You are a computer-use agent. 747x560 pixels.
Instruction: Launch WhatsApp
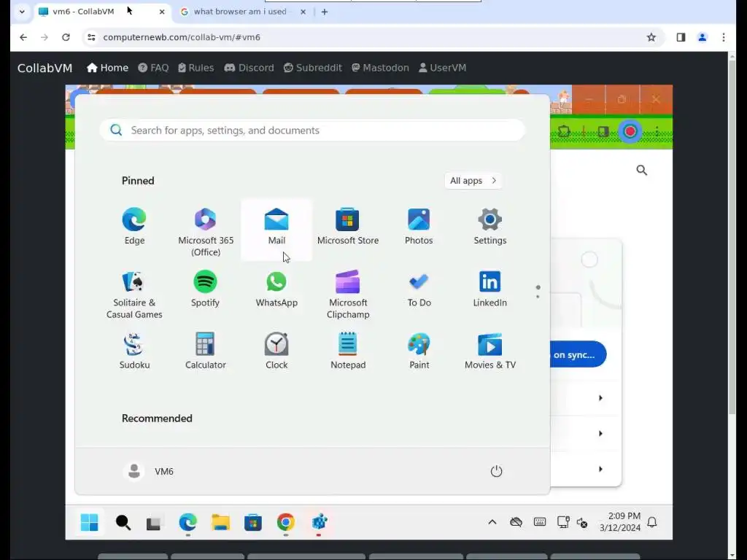click(276, 289)
